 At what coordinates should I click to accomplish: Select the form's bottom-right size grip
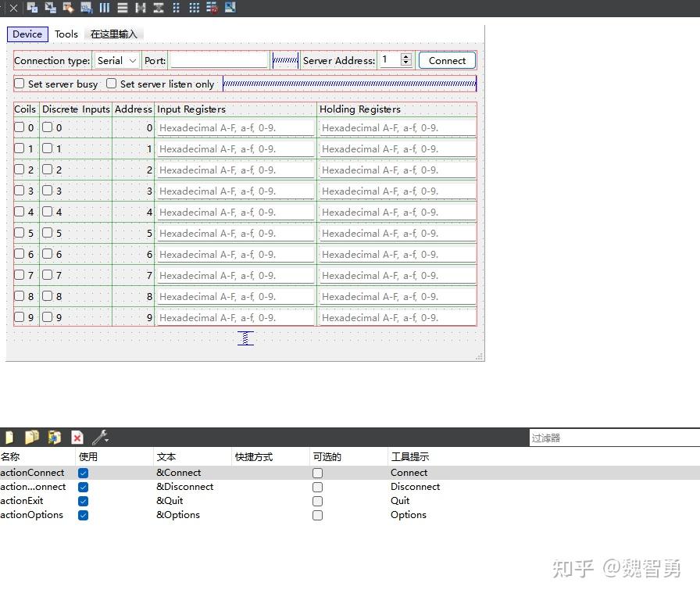click(x=480, y=356)
